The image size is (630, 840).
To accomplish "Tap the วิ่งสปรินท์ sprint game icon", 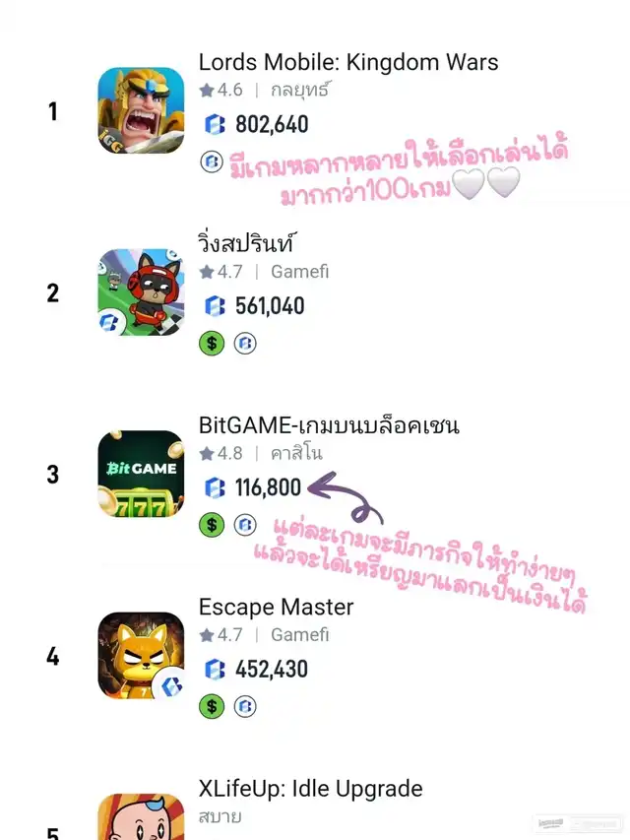I will click(x=141, y=291).
